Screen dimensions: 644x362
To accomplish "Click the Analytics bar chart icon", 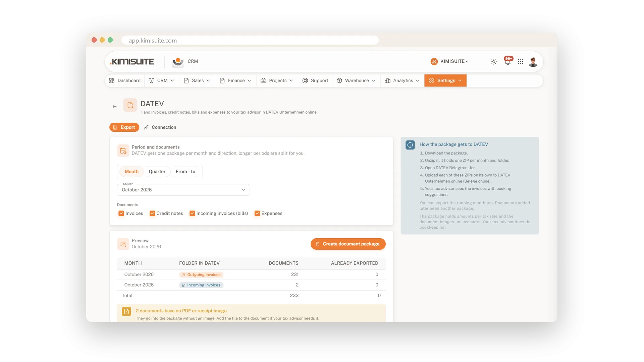I will 387,81.
